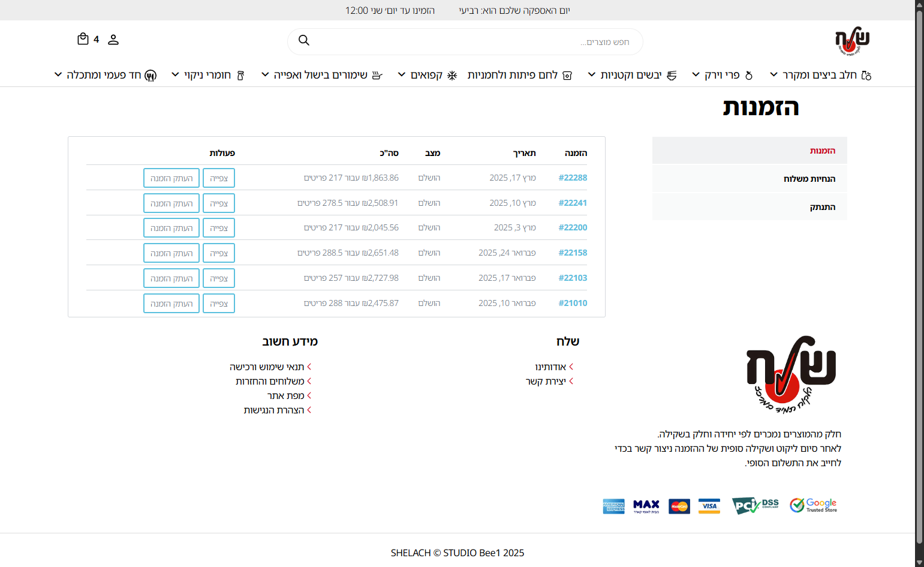Open the shopping cart icon
The image size is (924, 567).
(x=83, y=39)
